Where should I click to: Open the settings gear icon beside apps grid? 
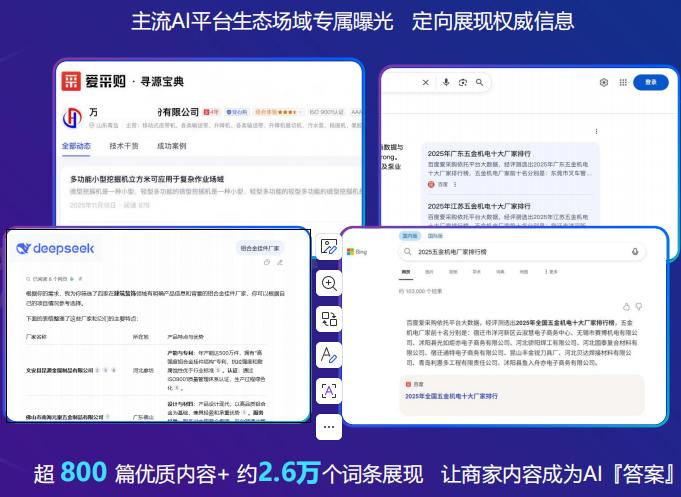coord(603,83)
